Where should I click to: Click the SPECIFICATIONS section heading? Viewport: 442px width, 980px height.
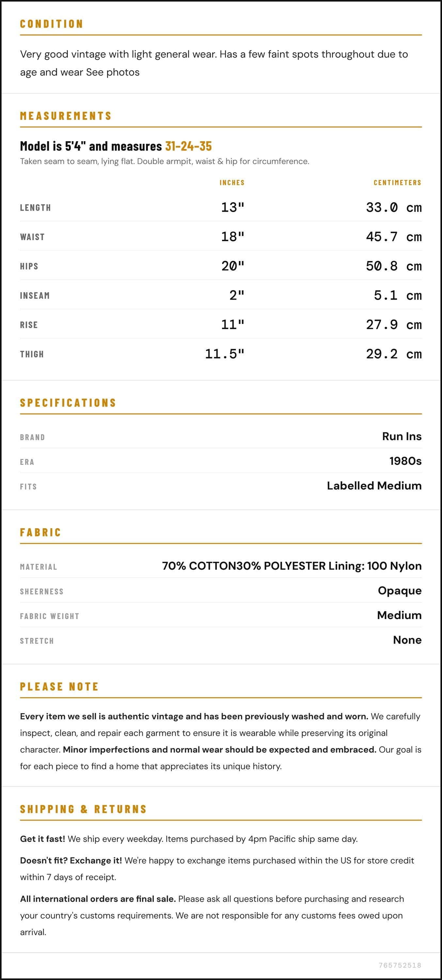tap(68, 403)
